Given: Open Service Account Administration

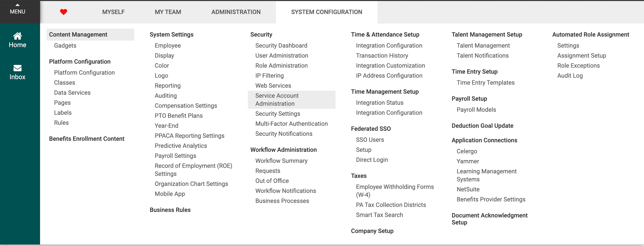Looking at the screenshot, I should coord(277,99).
